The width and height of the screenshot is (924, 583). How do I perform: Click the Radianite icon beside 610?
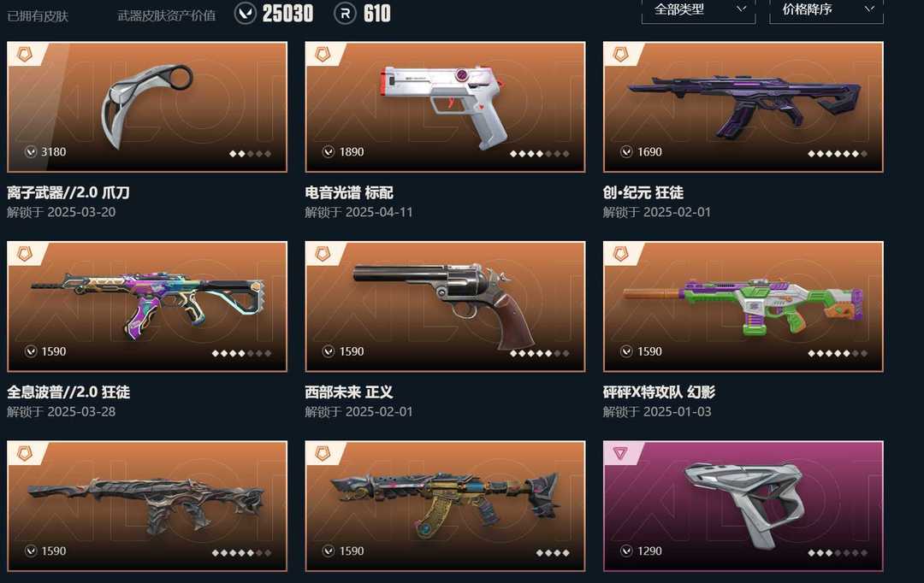click(x=346, y=13)
